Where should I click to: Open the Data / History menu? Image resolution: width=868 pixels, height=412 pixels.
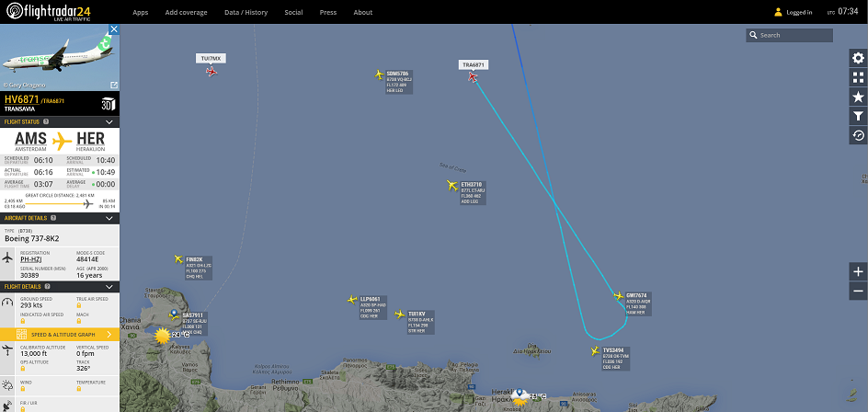tap(246, 12)
